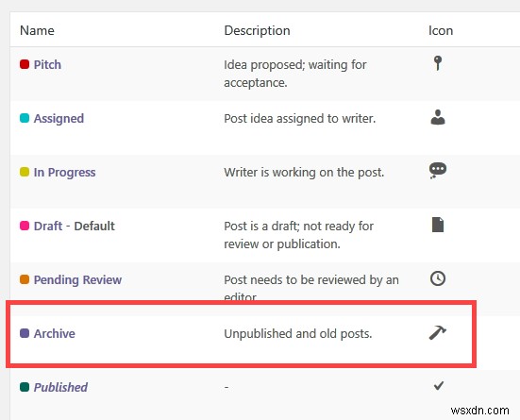Open the Assigned status link

[x=59, y=118]
